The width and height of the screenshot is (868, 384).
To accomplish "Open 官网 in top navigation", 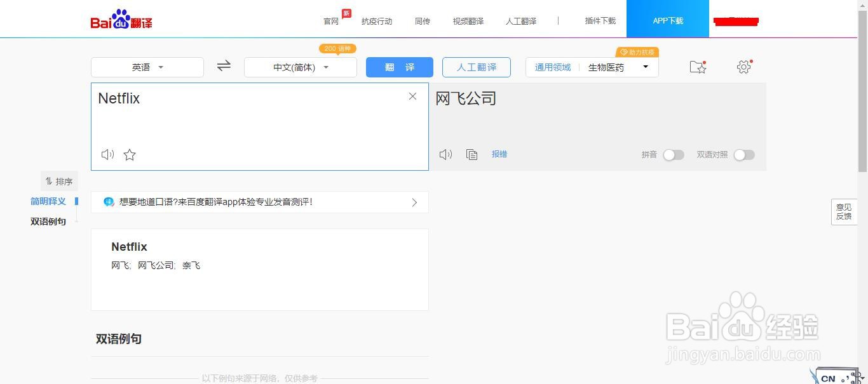I will 331,21.
